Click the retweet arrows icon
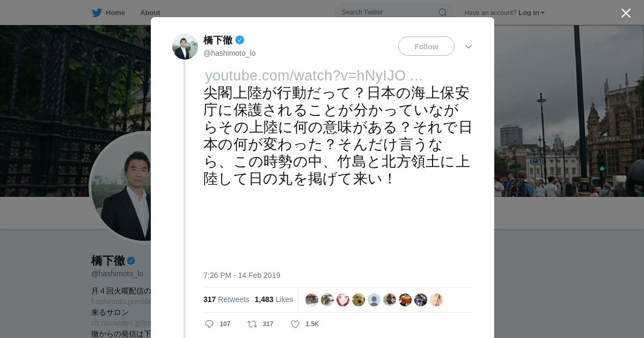The width and height of the screenshot is (644, 338). [252, 324]
